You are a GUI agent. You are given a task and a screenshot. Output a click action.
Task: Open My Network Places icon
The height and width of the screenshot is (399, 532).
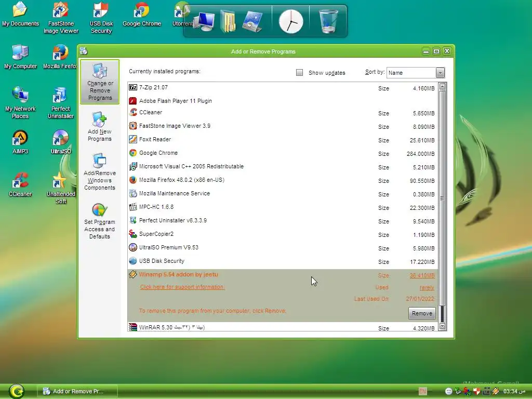20,103
